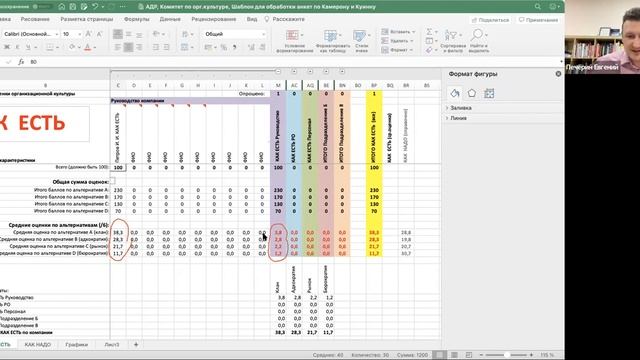Open the Удалить dropdown
Viewport: 640px width, 360px height.
coord(397,41)
